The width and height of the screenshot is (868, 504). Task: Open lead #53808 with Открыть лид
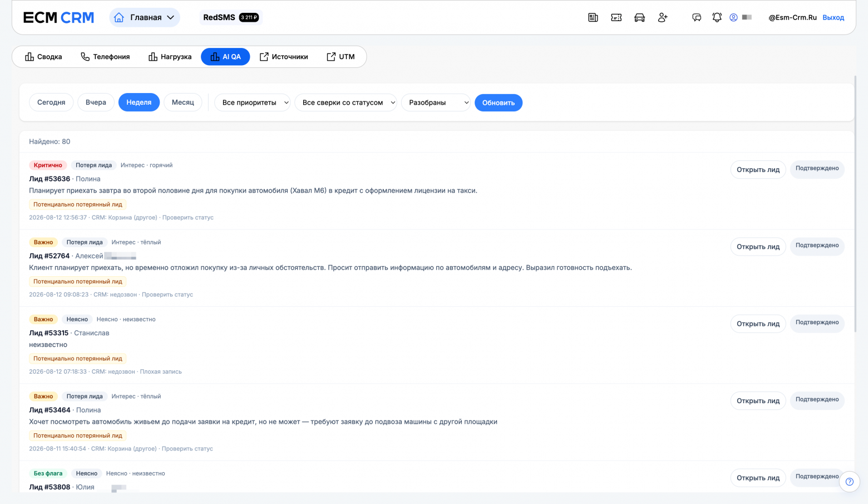pos(758,478)
